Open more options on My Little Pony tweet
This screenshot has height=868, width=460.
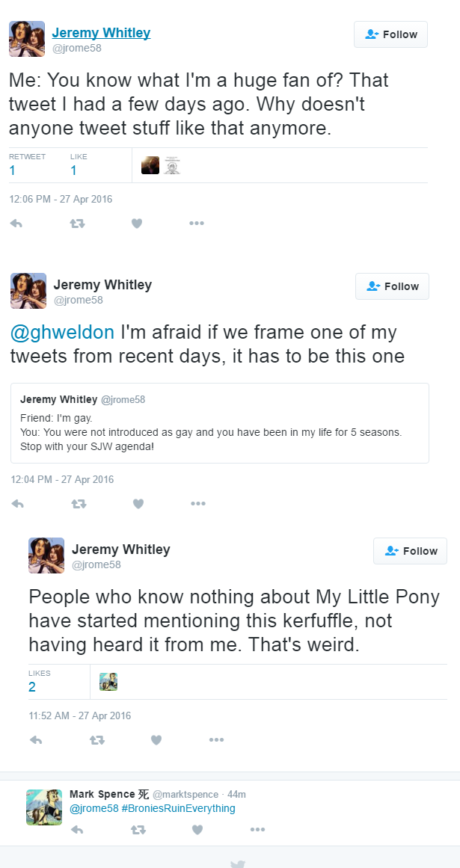pyautogui.click(x=216, y=740)
